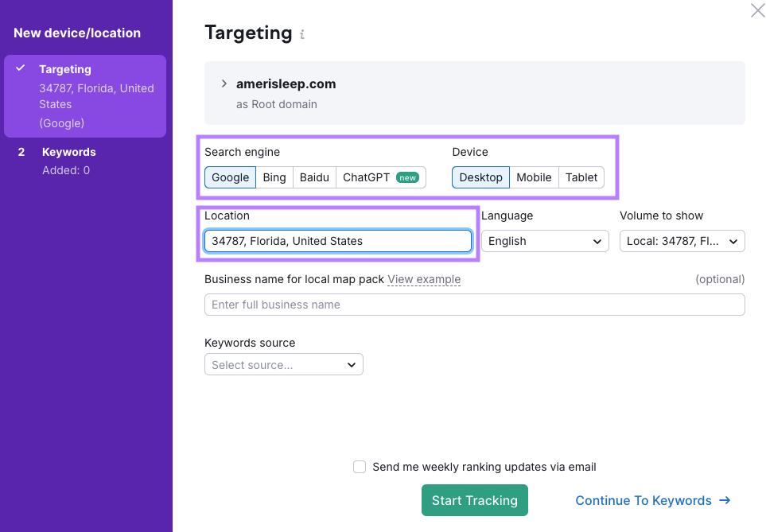
Task: Click the arrow icon inside Continue To Keywords
Action: (x=725, y=500)
